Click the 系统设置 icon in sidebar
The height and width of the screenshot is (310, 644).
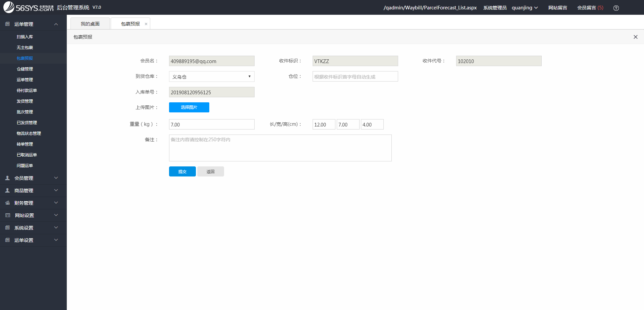tap(7, 228)
